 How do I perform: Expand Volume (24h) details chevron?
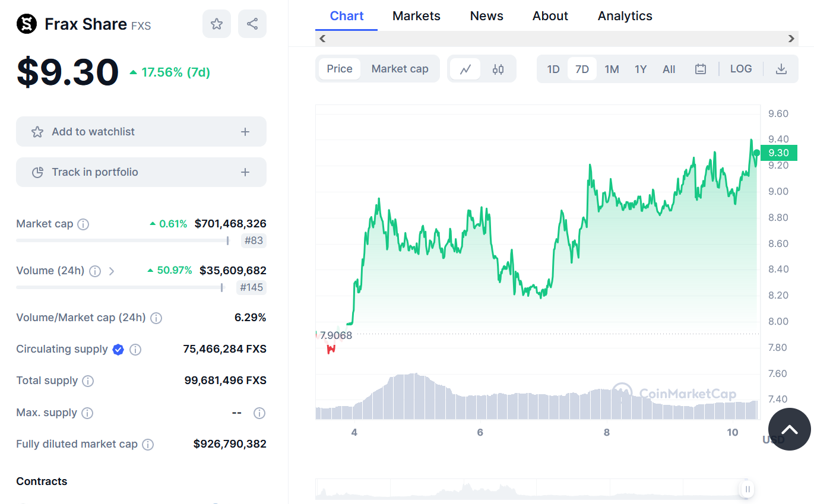coord(112,271)
